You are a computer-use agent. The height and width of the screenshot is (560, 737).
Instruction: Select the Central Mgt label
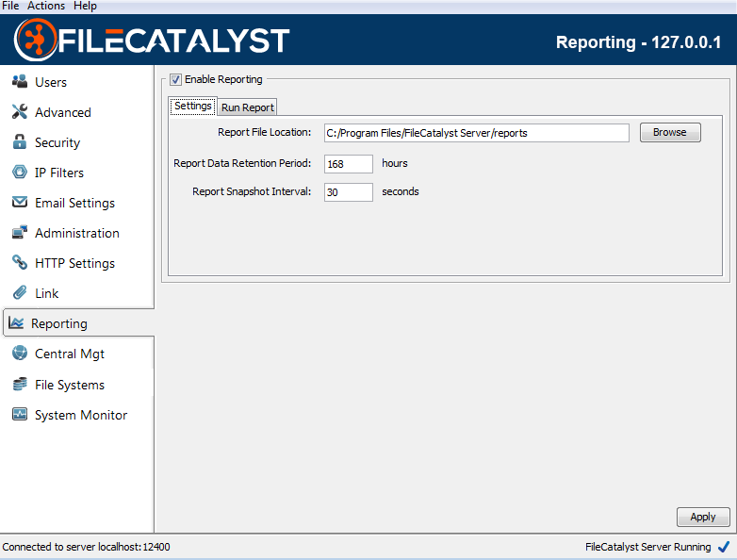pos(70,354)
